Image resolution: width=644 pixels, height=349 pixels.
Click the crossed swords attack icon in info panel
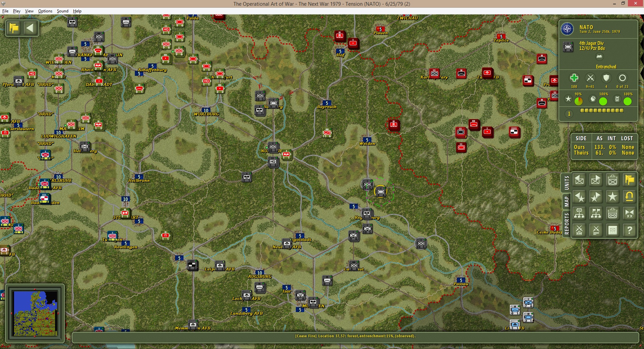pos(590,78)
